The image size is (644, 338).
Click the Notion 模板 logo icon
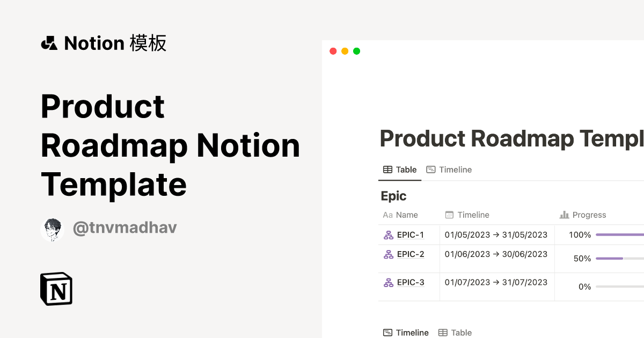pyautogui.click(x=49, y=43)
